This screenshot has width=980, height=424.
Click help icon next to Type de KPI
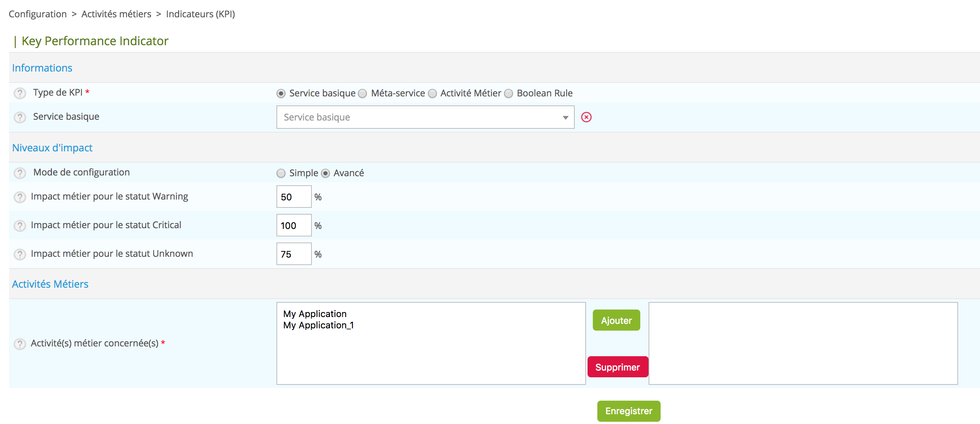[20, 93]
